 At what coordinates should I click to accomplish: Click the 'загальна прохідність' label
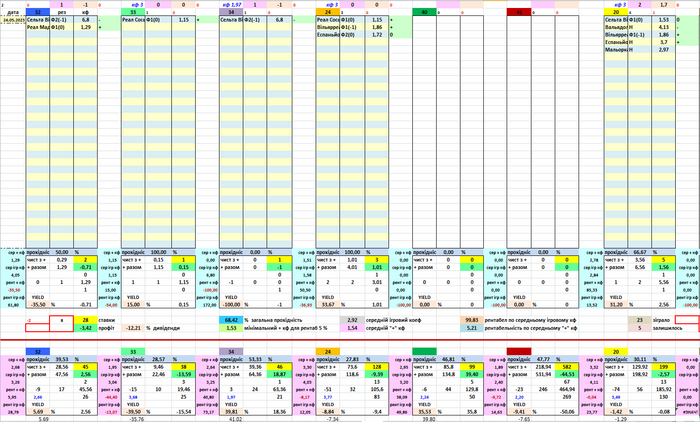pos(276,320)
